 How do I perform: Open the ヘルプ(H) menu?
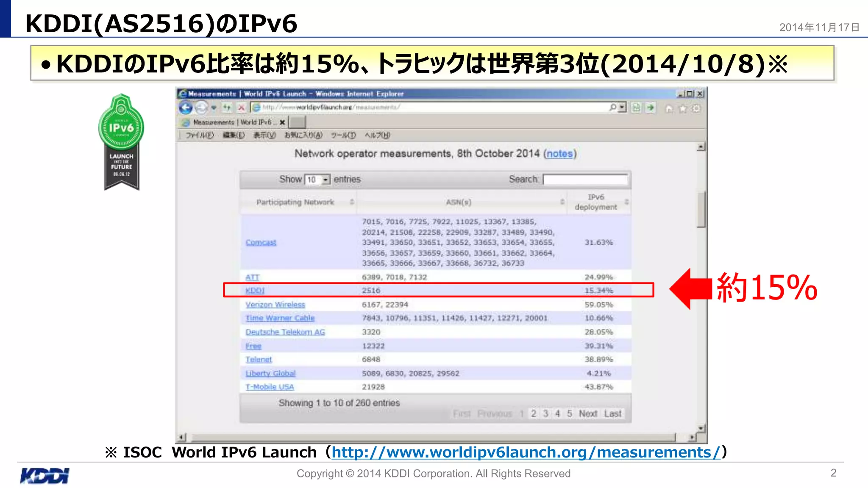pyautogui.click(x=377, y=135)
